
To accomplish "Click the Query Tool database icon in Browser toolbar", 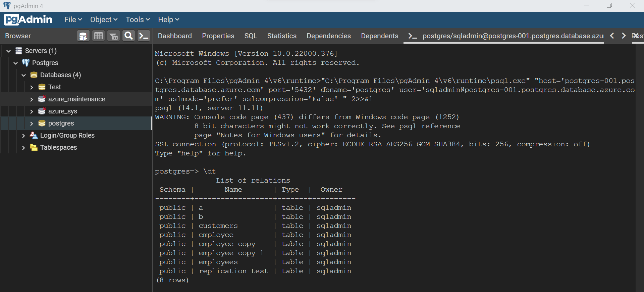I will pyautogui.click(x=83, y=36).
